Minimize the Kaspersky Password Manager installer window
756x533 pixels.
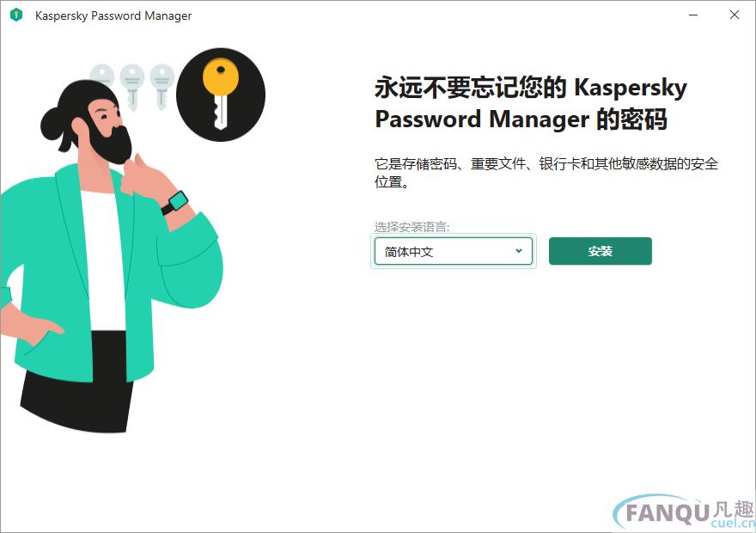[693, 15]
